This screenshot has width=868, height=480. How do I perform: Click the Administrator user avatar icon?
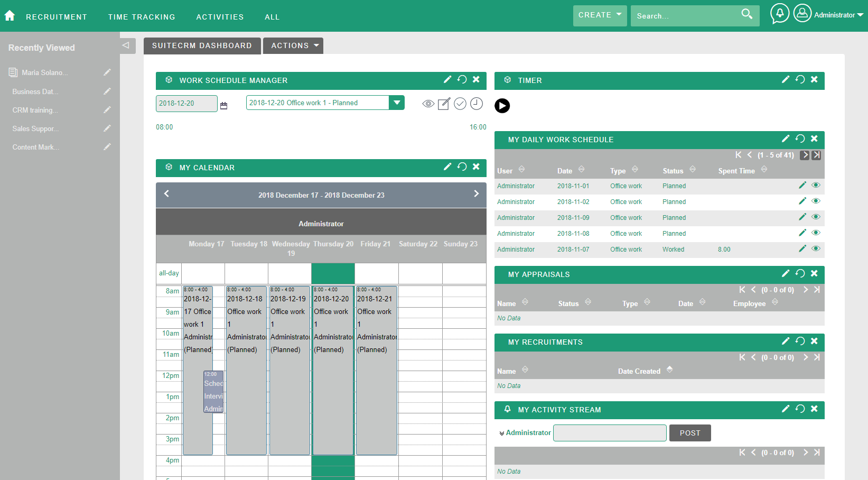pyautogui.click(x=802, y=13)
